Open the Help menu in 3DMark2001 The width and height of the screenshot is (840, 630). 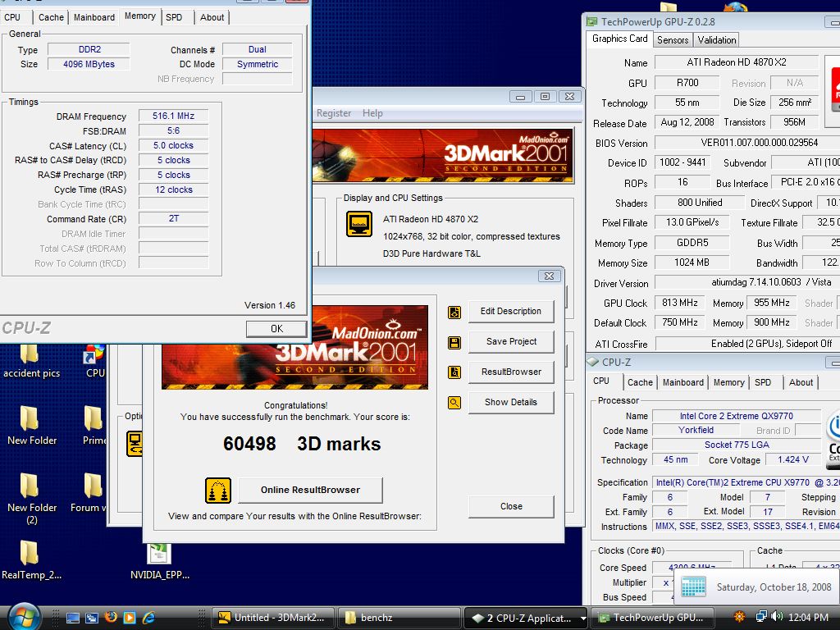pos(372,113)
